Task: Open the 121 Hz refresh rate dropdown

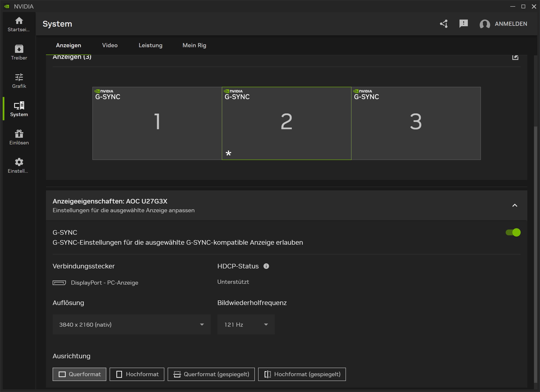Action: (246, 324)
